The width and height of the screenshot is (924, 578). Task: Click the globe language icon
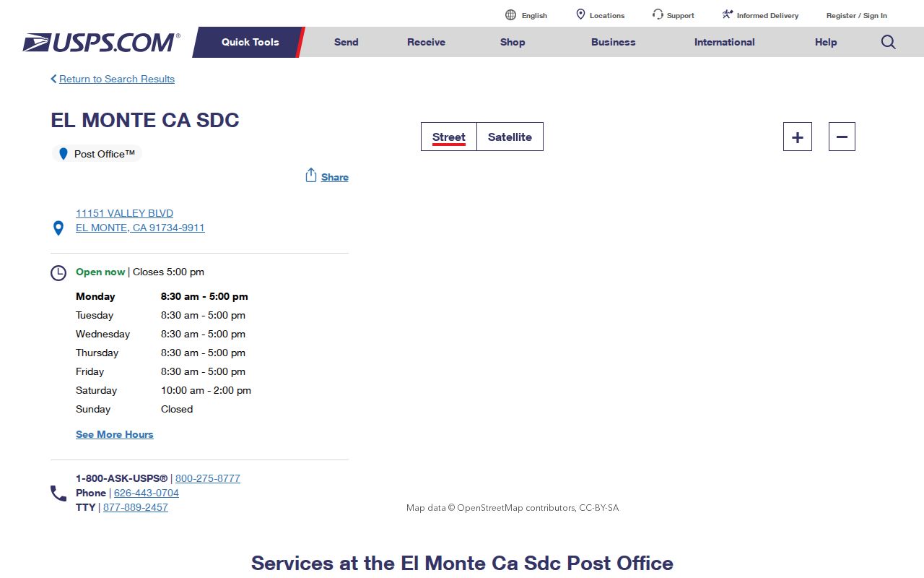click(510, 15)
